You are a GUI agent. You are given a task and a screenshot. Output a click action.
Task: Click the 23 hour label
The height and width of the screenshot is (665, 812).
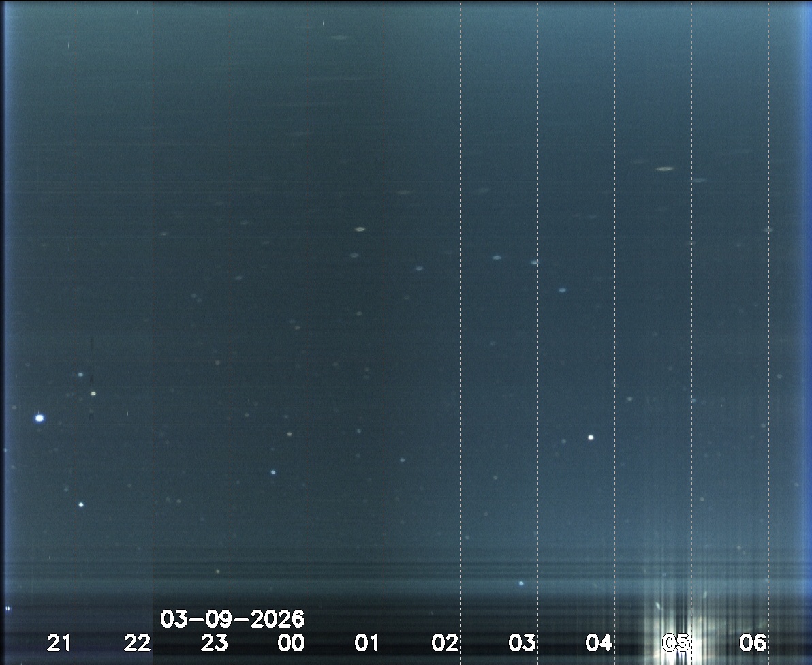pyautogui.click(x=214, y=643)
